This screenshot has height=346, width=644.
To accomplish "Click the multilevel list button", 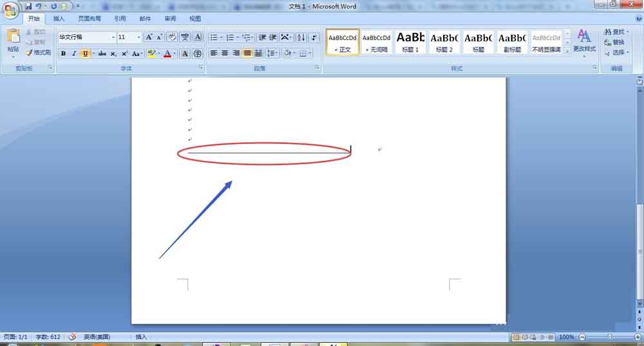I will coord(247,37).
